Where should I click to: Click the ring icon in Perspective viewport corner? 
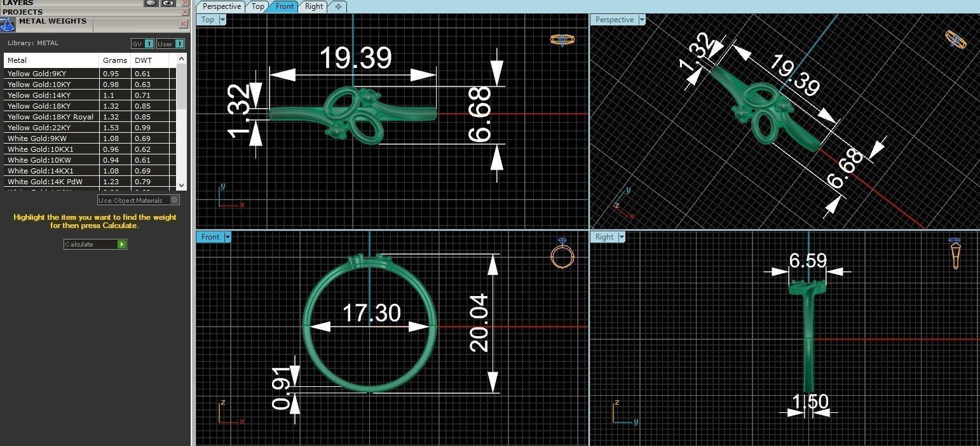click(x=956, y=39)
